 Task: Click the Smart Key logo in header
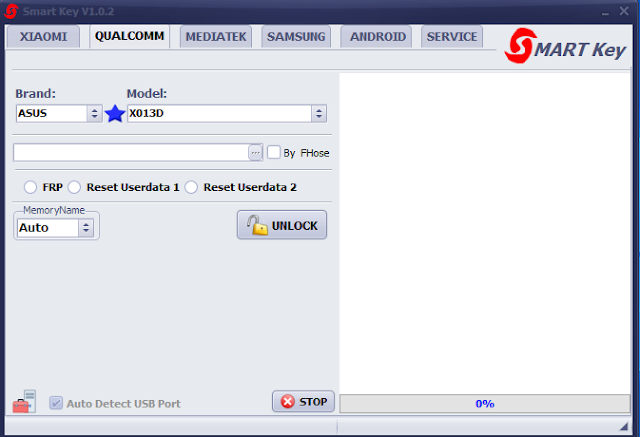565,46
